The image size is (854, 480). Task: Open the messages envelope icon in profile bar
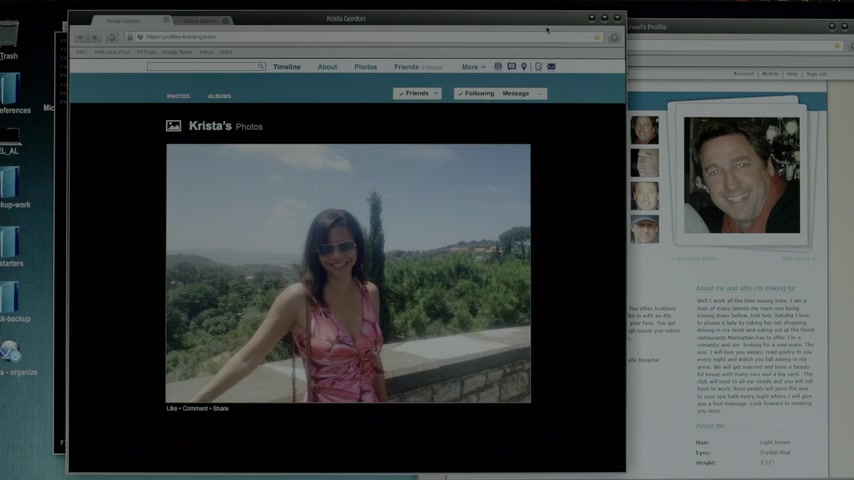tap(551, 67)
